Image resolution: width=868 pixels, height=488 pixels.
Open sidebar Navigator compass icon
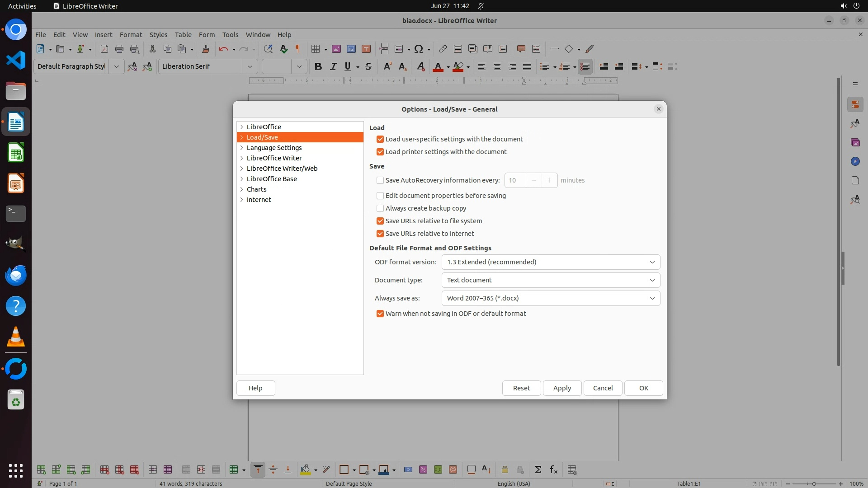(x=855, y=161)
